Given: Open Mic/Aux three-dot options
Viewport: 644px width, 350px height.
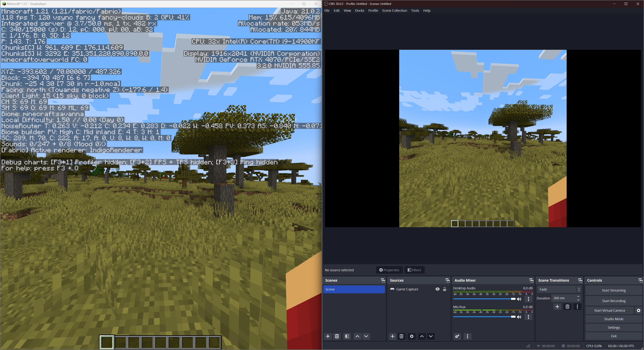Looking at the screenshot, I should [x=528, y=317].
